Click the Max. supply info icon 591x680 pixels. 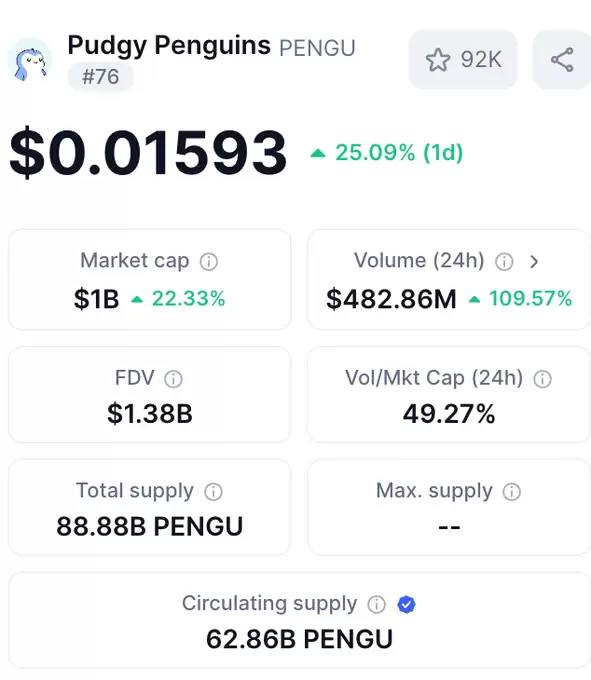[x=512, y=491]
